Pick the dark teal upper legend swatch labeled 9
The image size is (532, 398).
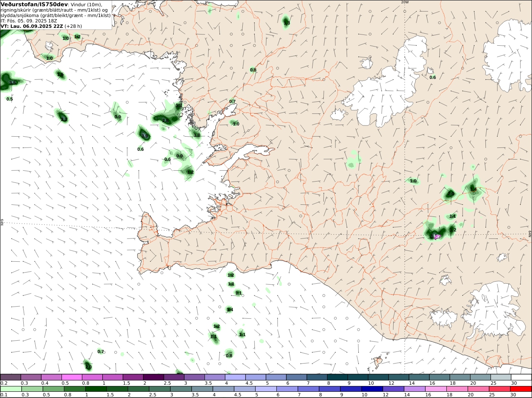358,377
